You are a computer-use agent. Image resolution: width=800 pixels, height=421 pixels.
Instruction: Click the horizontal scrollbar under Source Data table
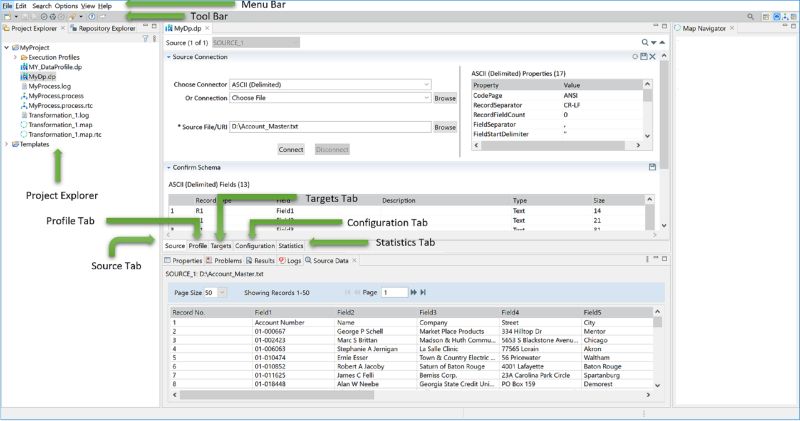pos(277,394)
